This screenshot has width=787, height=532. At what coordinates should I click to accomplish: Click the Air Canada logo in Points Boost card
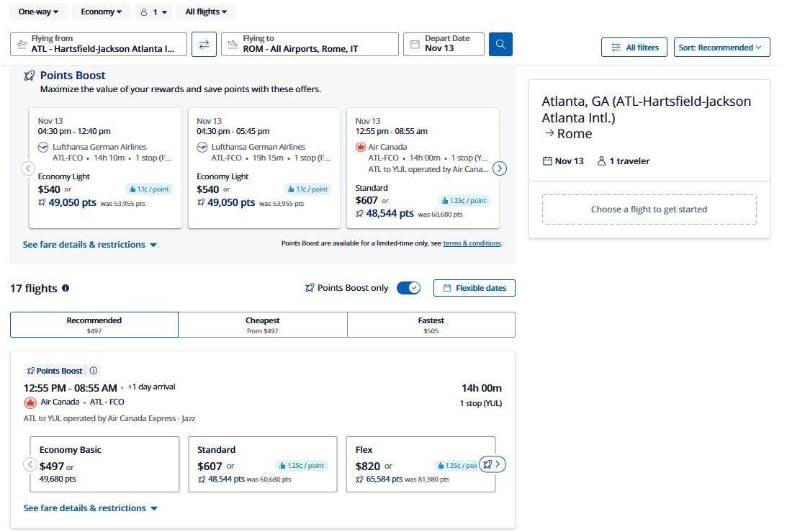(360, 147)
